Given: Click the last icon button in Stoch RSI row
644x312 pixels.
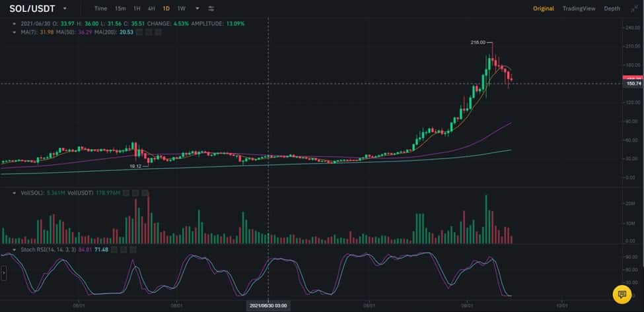Looking at the screenshot, I should 133,249.
